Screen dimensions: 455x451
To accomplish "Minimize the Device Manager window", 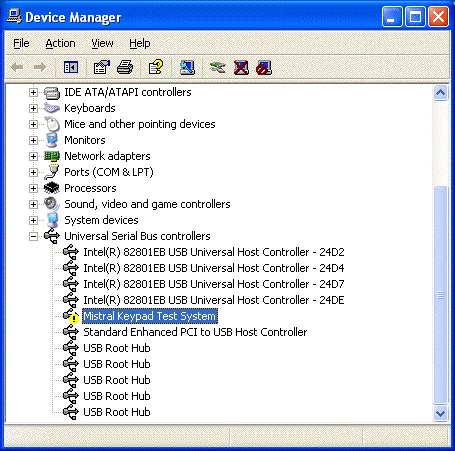I will pyautogui.click(x=392, y=17).
